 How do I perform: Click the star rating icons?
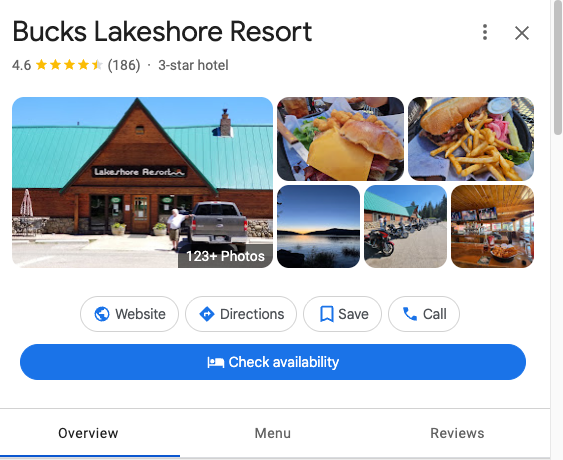[x=69, y=65]
